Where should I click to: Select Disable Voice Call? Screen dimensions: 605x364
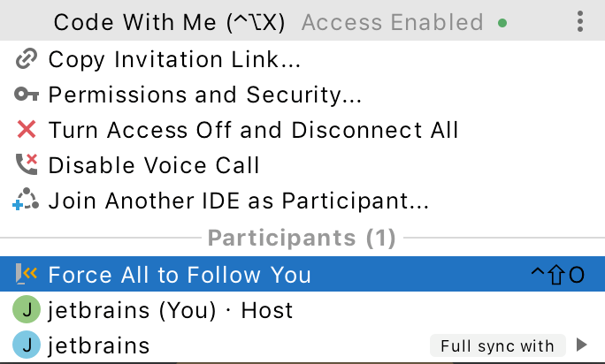click(x=154, y=164)
